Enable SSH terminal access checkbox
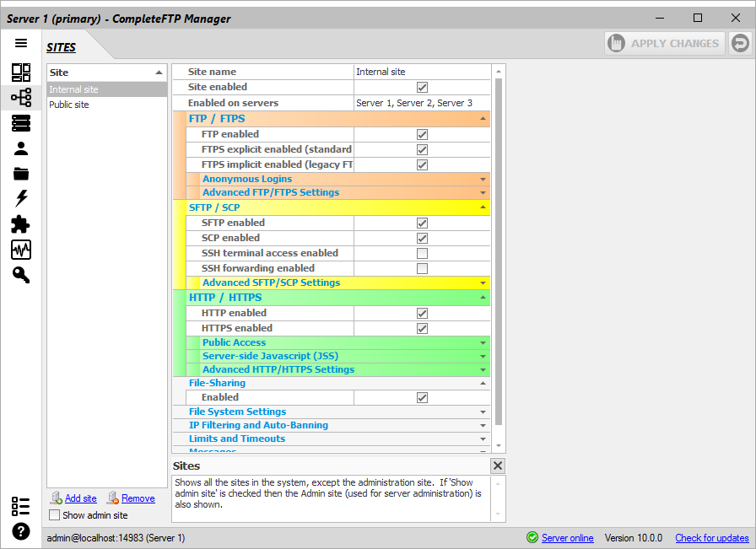 coord(422,254)
